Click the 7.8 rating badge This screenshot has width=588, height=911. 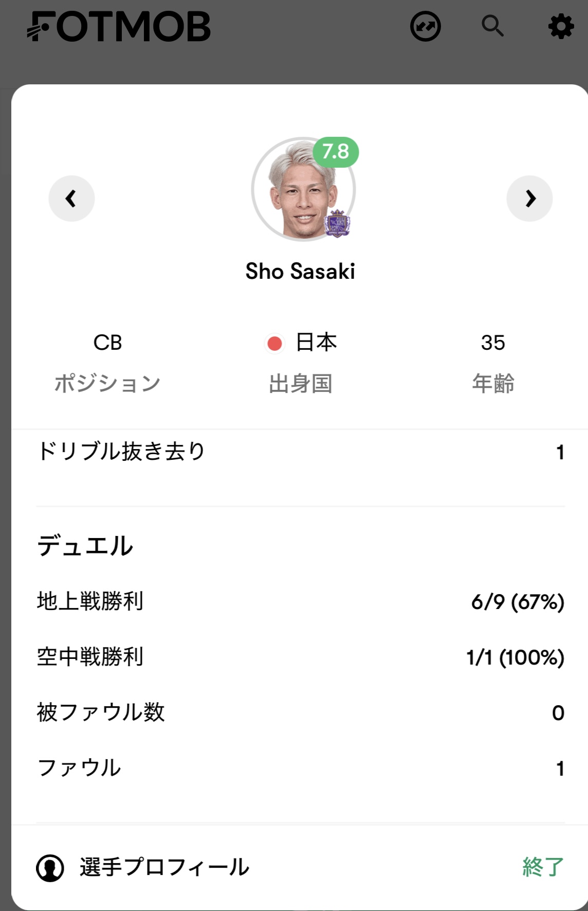(336, 152)
